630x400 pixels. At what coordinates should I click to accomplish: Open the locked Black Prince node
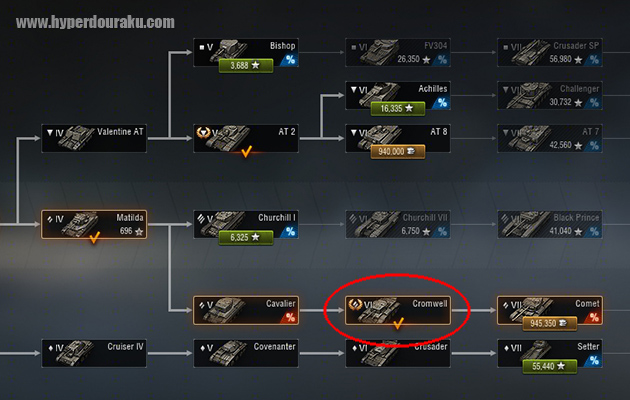(550, 224)
